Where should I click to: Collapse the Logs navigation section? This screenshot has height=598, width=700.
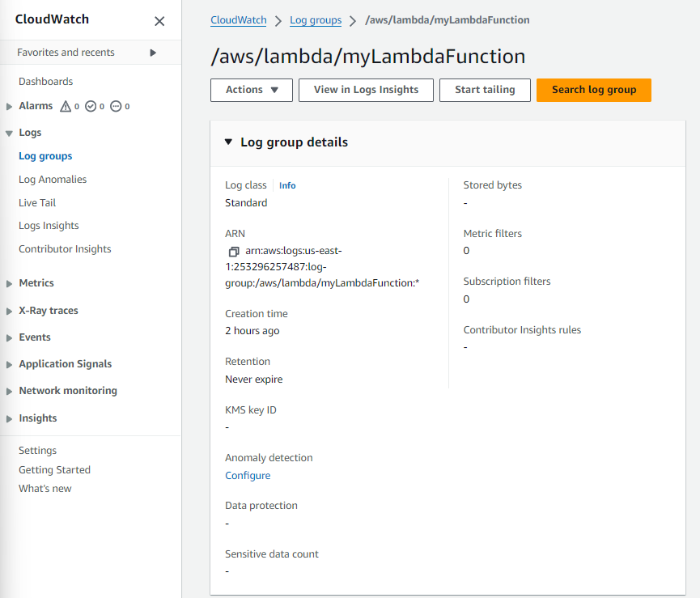coord(9,133)
